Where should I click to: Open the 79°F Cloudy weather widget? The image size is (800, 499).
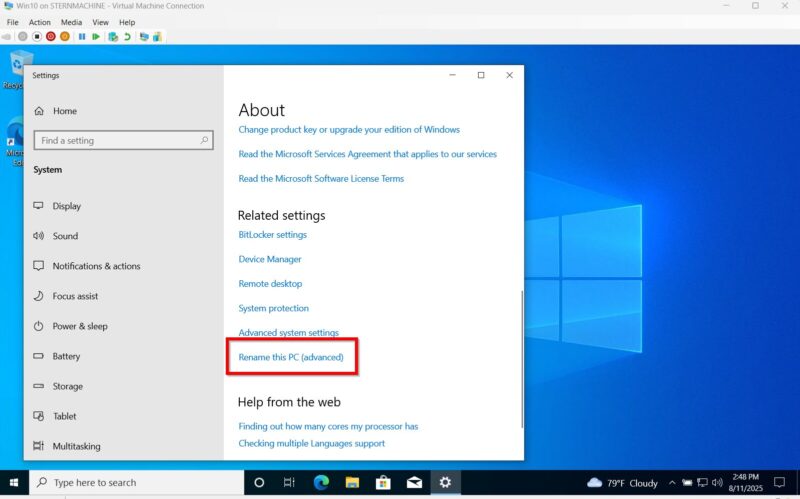point(622,483)
